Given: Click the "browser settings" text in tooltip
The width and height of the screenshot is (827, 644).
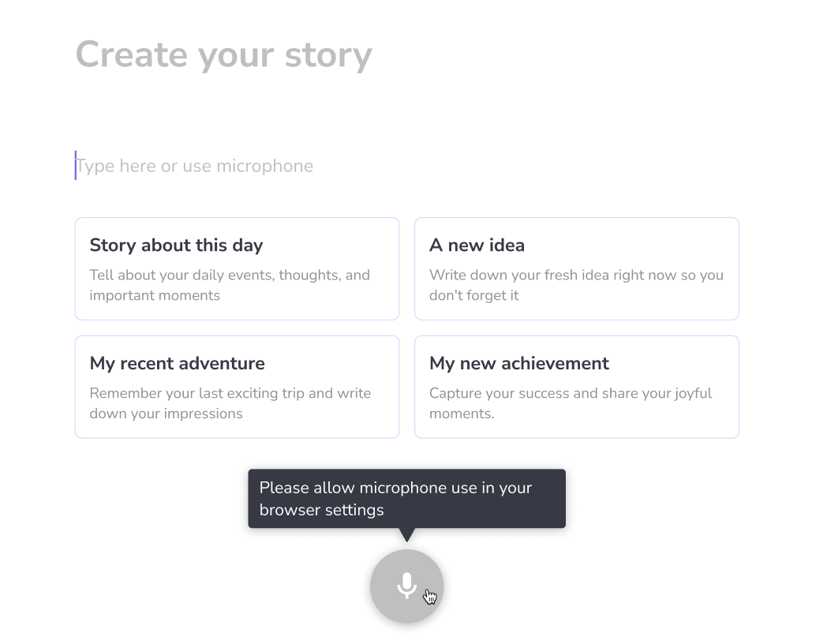Looking at the screenshot, I should coord(321,510).
